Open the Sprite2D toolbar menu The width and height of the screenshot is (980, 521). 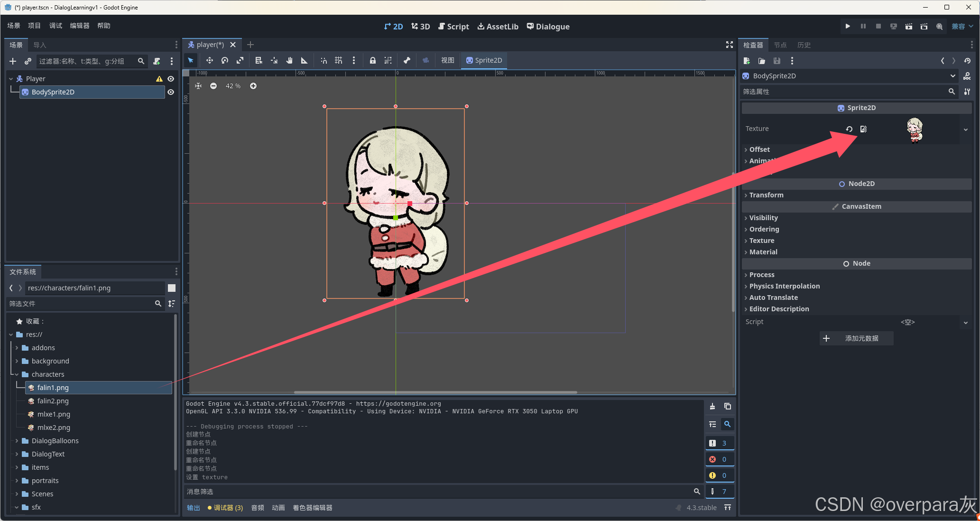coord(484,60)
